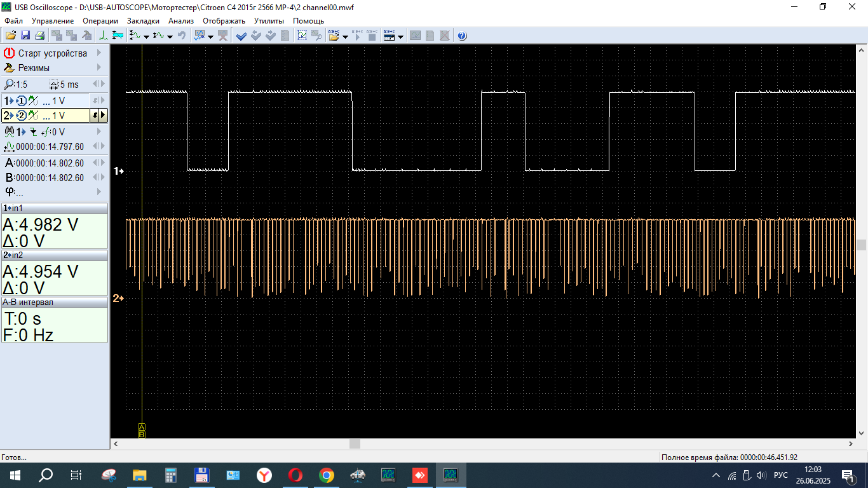Toggle channel 2 circled number input icon
Image resolution: width=868 pixels, height=488 pixels.
[21, 116]
